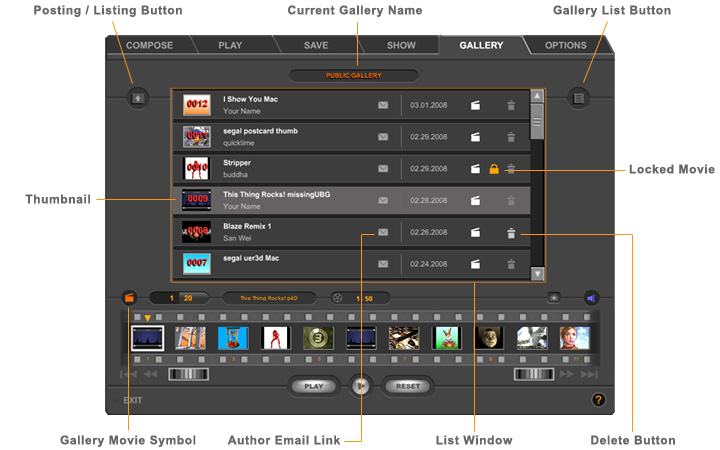Delete the segal postcard thumb entry

pos(511,137)
